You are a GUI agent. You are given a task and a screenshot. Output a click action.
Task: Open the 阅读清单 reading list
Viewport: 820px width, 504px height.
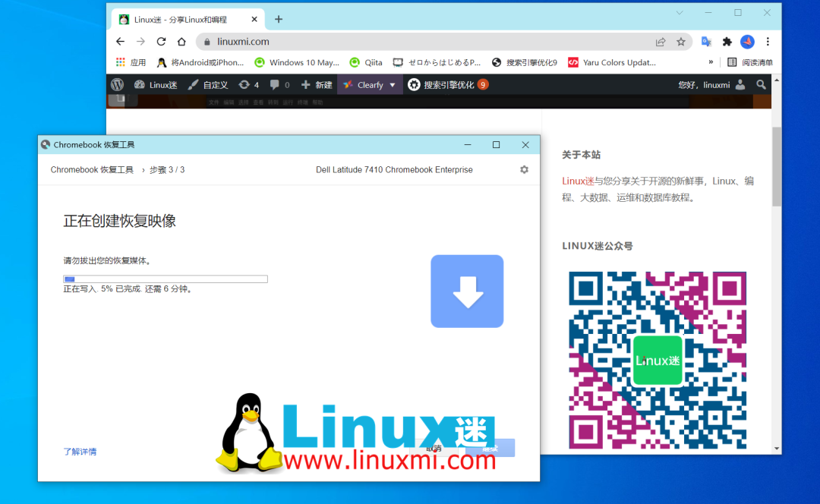749,62
